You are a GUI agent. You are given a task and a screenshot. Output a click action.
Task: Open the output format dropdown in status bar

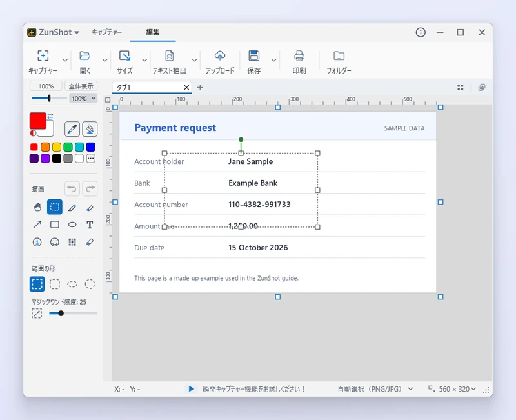pyautogui.click(x=375, y=389)
